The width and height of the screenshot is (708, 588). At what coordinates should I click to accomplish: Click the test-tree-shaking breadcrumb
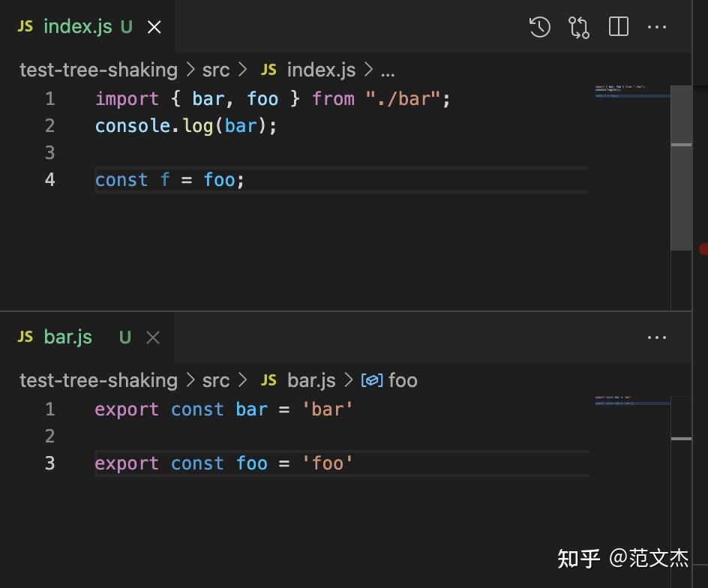[98, 69]
